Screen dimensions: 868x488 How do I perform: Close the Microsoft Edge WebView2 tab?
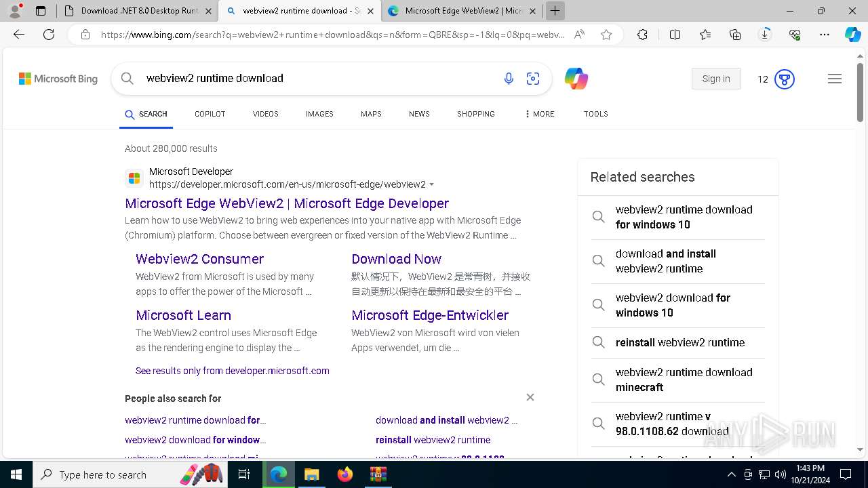point(533,11)
